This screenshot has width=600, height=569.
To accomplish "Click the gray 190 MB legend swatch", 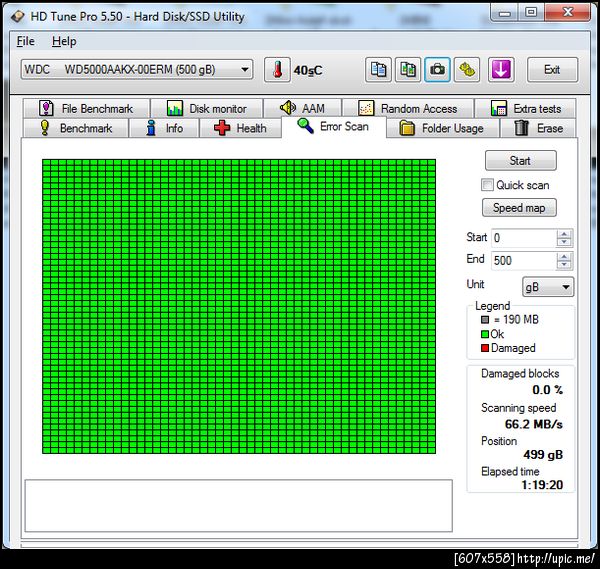I will tap(485, 320).
